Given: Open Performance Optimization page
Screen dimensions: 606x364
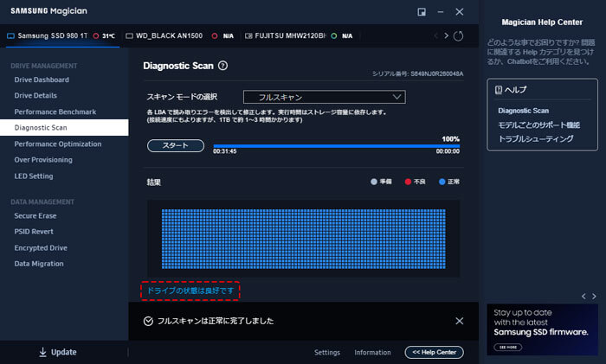Looking at the screenshot, I should pos(58,144).
